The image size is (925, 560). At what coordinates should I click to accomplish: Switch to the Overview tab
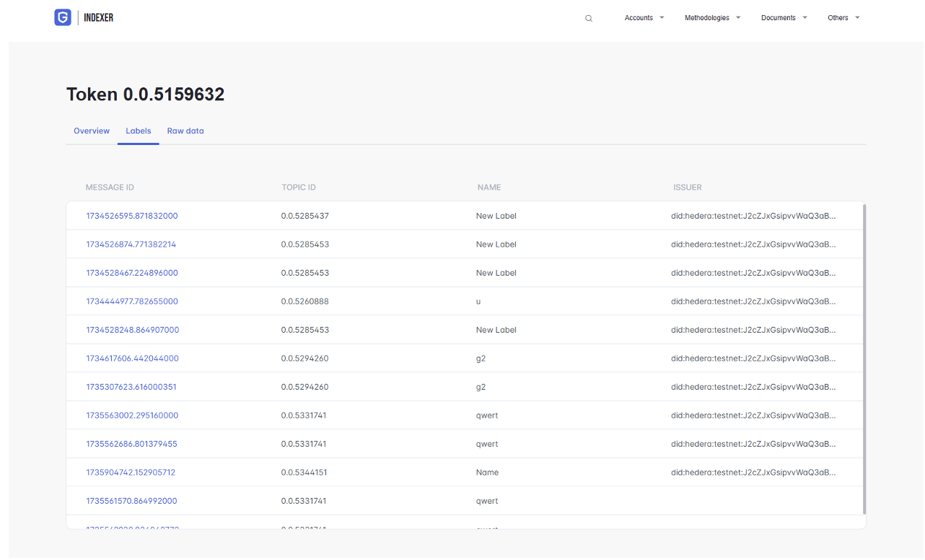[92, 131]
